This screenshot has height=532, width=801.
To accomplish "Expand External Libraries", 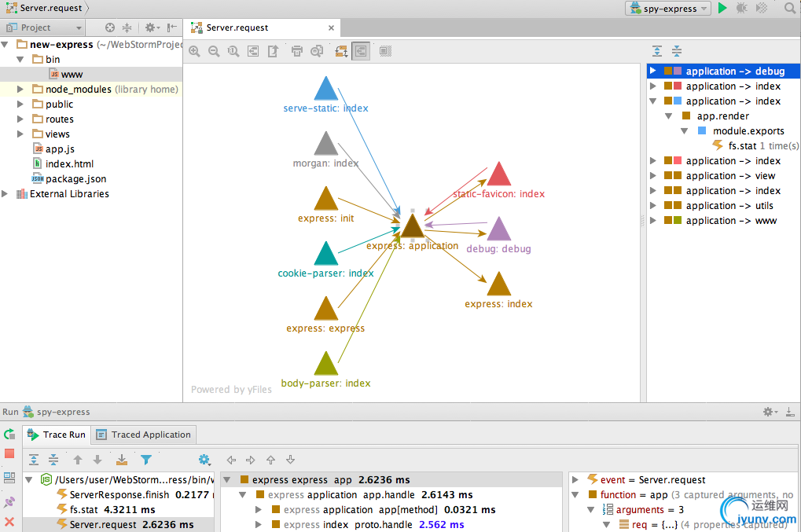I will tap(5, 193).
